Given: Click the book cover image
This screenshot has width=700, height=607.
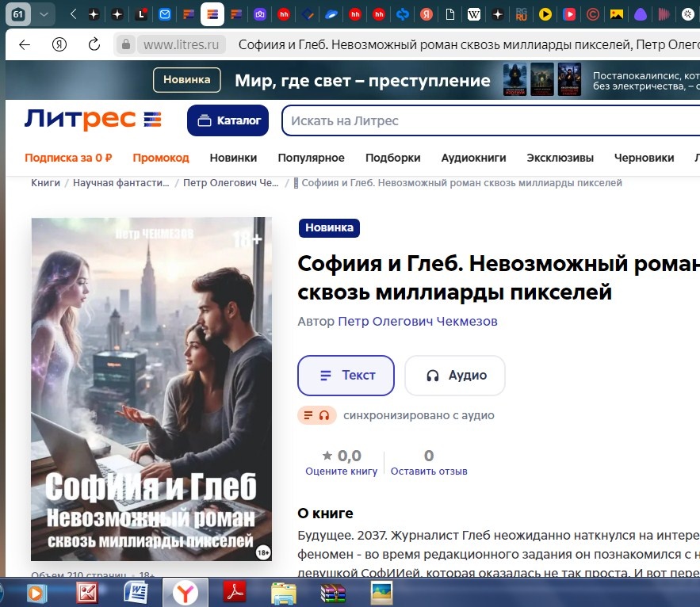Looking at the screenshot, I should 151,389.
